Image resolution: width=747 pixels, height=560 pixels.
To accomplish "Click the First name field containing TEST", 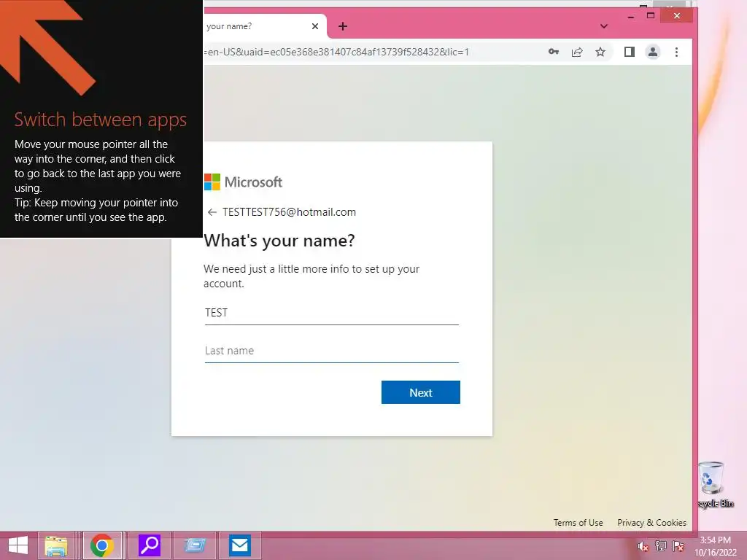I will (332, 313).
